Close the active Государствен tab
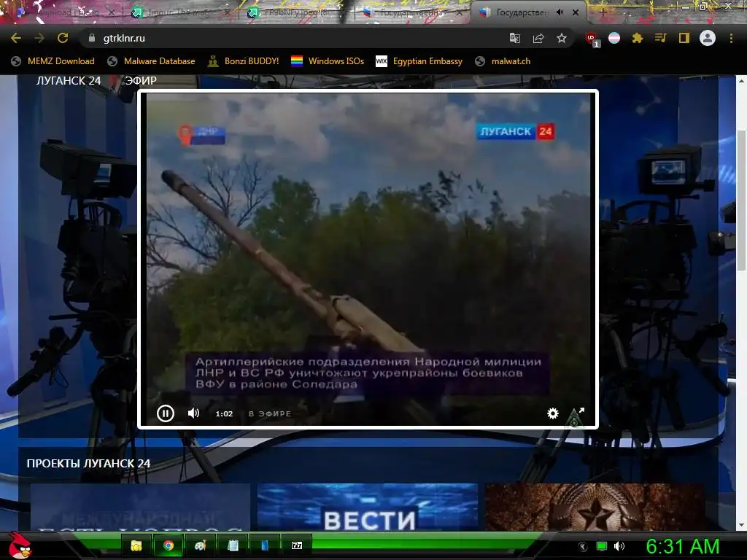The width and height of the screenshot is (747, 560). tap(576, 12)
